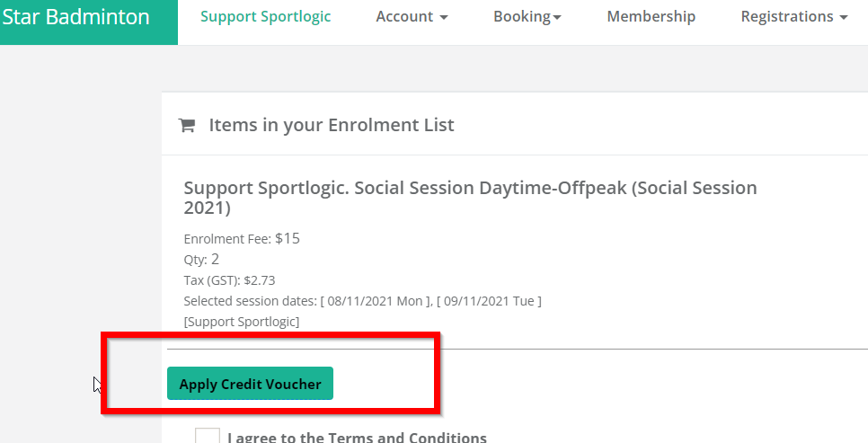Click the Qty value 2
This screenshot has height=443, width=868.
click(216, 259)
